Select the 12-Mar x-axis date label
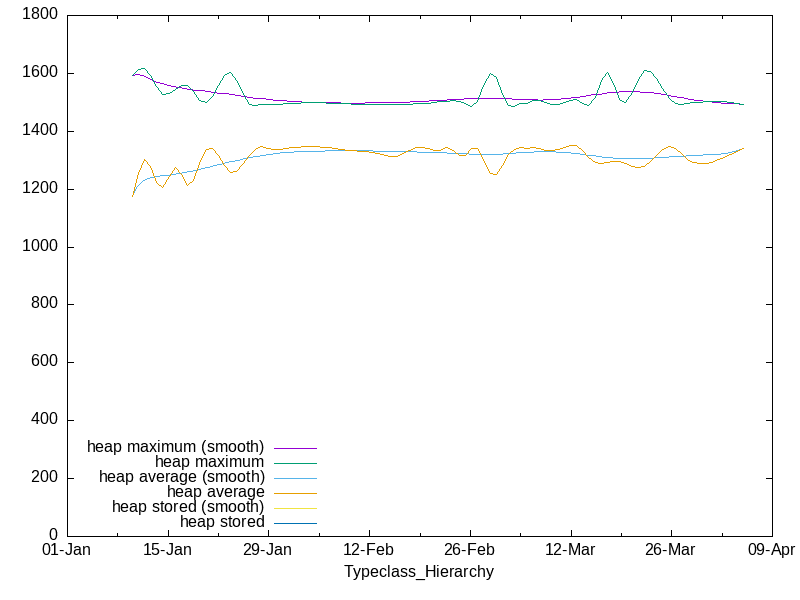Viewport: 800px width, 600px height. pyautogui.click(x=570, y=551)
